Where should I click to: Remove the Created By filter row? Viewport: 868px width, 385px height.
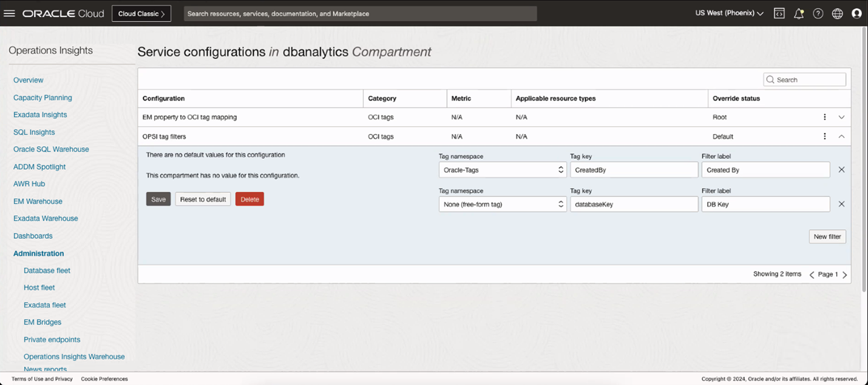point(841,170)
